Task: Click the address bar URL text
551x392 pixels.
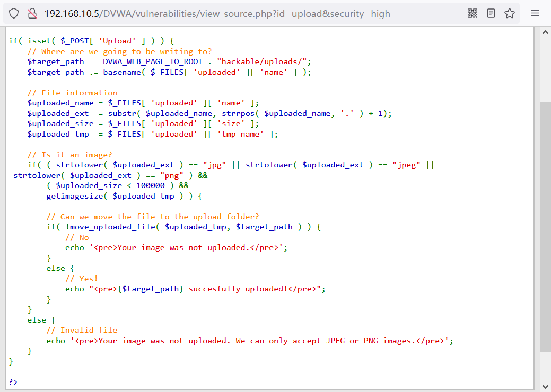Action: point(217,13)
